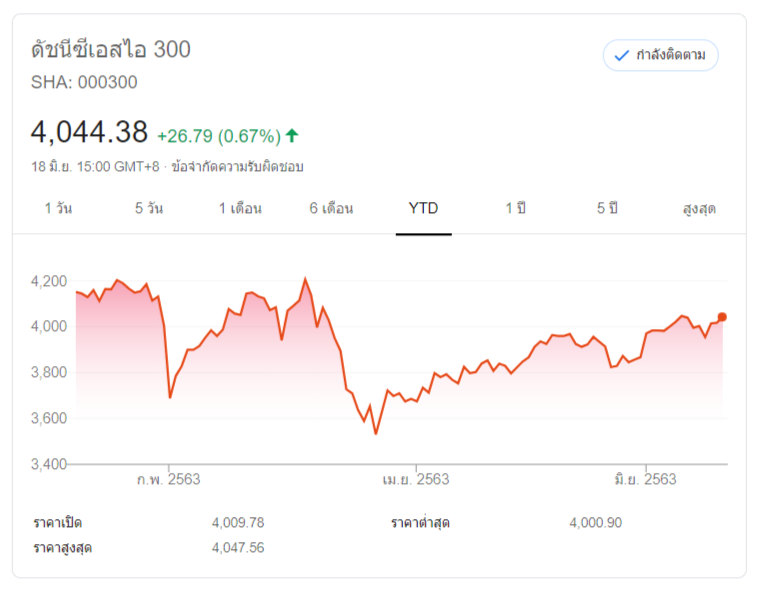Click the มิ.ย. 2563 axis label
760x593 pixels.
tap(645, 480)
